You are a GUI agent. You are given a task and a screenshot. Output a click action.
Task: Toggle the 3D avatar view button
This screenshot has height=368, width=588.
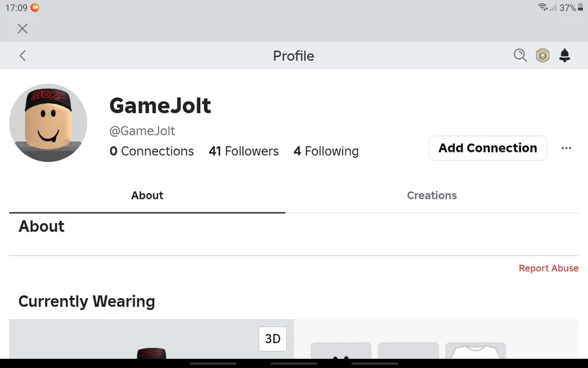(x=272, y=339)
